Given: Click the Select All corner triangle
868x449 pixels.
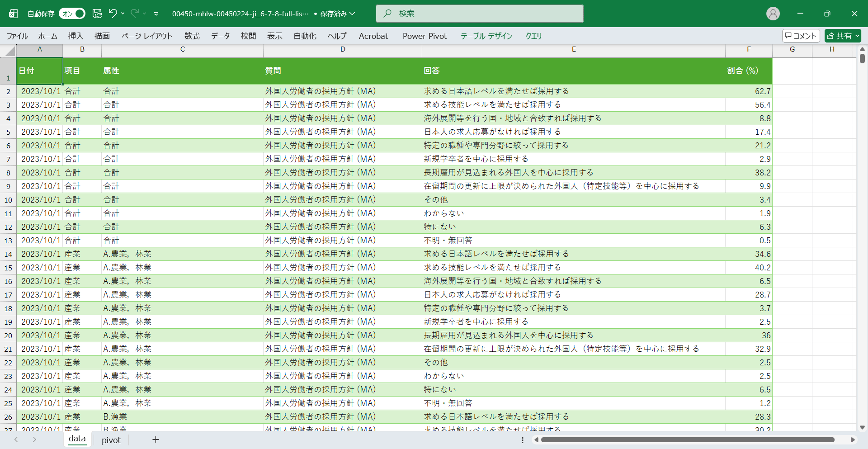Looking at the screenshot, I should point(10,51).
